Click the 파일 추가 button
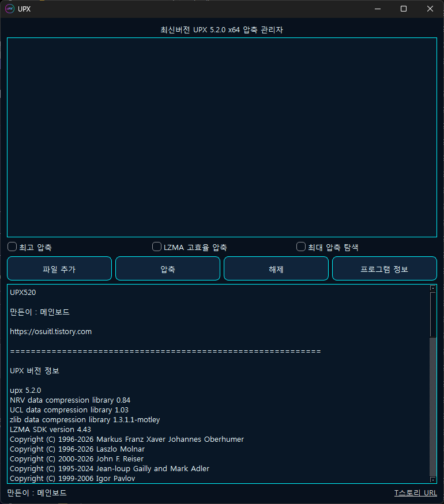 pos(59,269)
